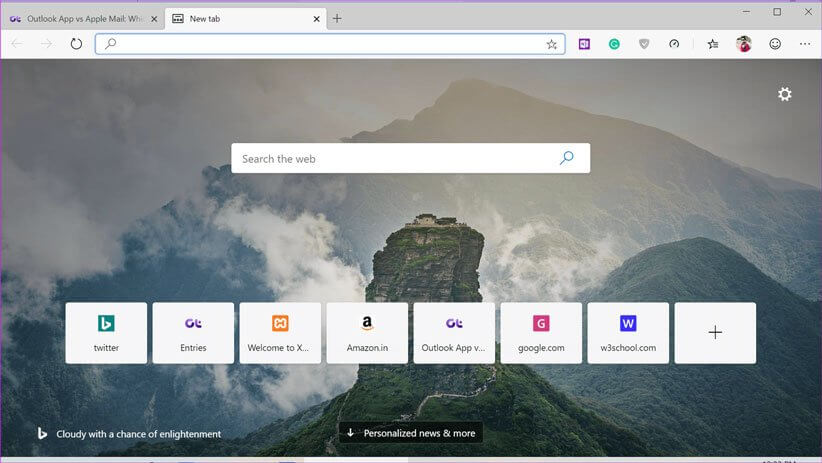Add page to favorites star icon
822x463 pixels.
click(551, 45)
